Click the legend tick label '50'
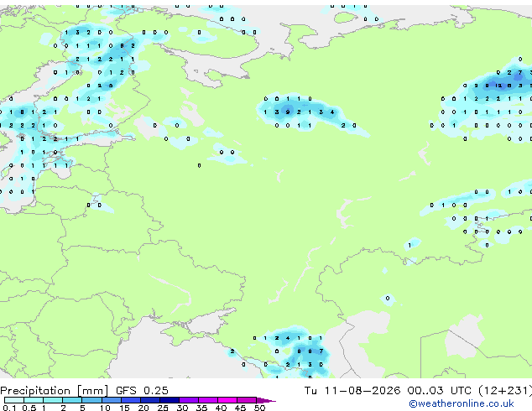 click(x=259, y=408)
